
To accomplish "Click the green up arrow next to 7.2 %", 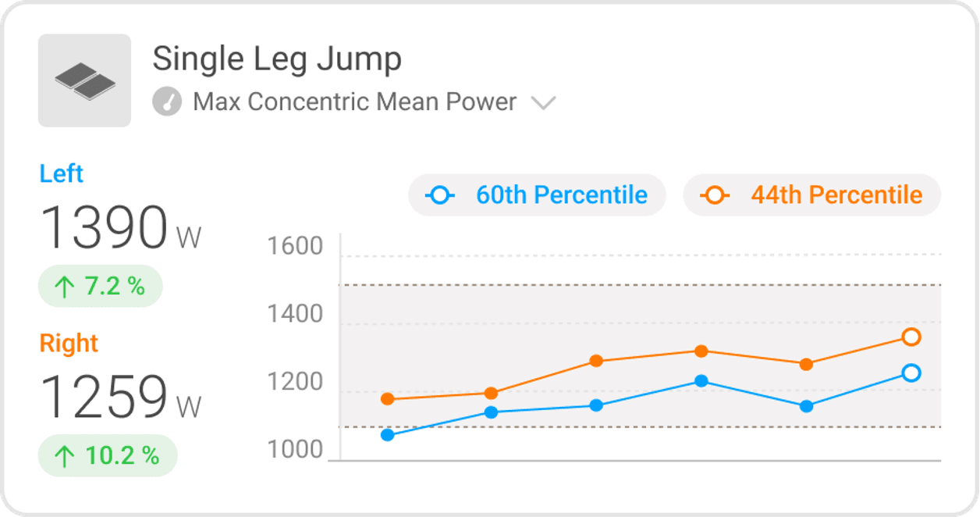I will [x=64, y=287].
